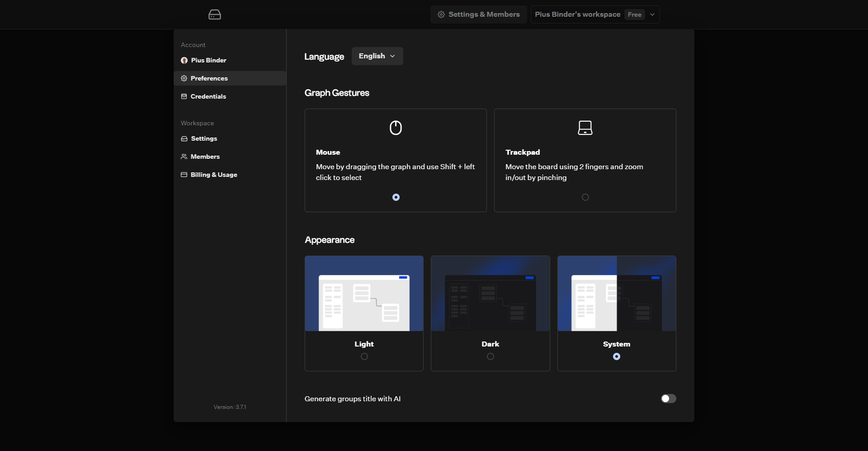Click the Preferences gear icon in sidebar
The height and width of the screenshot is (451, 868).
(x=184, y=78)
